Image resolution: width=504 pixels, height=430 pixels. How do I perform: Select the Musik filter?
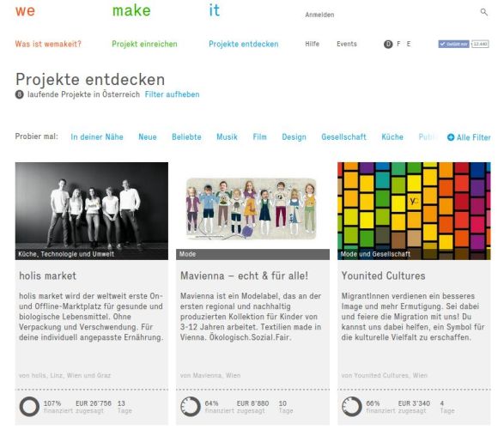point(227,137)
